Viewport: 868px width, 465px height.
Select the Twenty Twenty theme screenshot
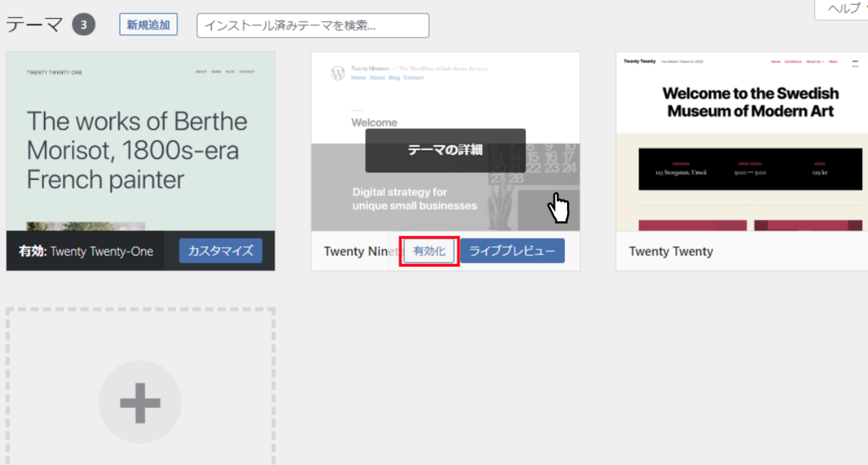pyautogui.click(x=742, y=141)
